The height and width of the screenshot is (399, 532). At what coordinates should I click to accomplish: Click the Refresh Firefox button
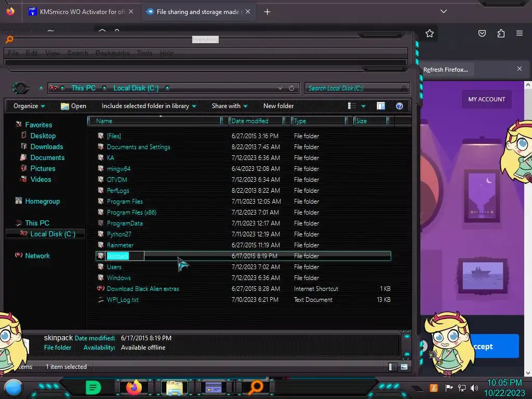coord(446,70)
